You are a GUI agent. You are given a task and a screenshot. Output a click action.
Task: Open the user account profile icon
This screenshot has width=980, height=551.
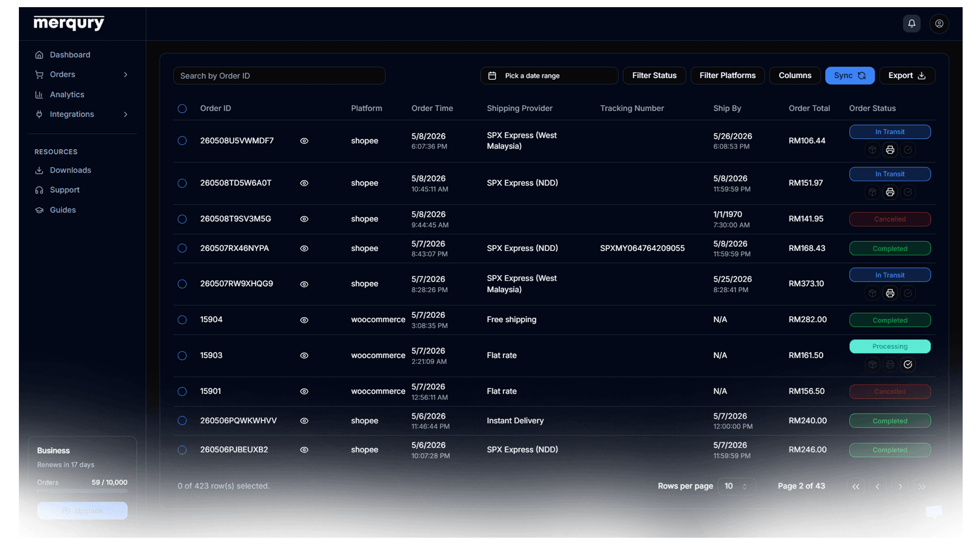pos(939,23)
